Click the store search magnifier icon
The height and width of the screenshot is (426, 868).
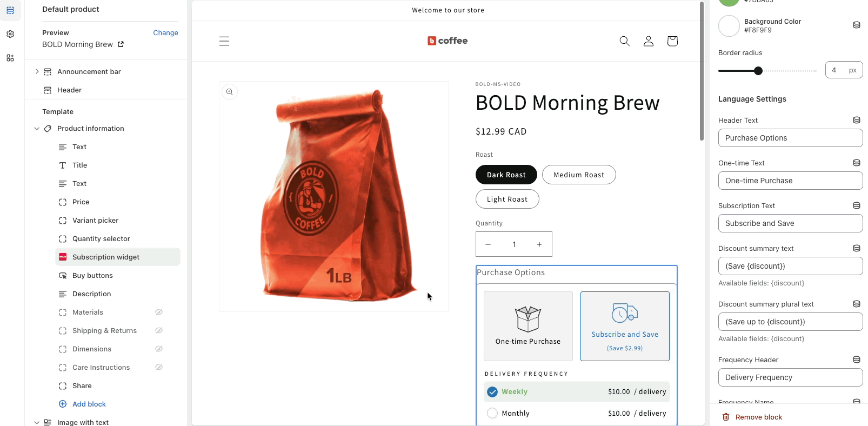tap(624, 41)
